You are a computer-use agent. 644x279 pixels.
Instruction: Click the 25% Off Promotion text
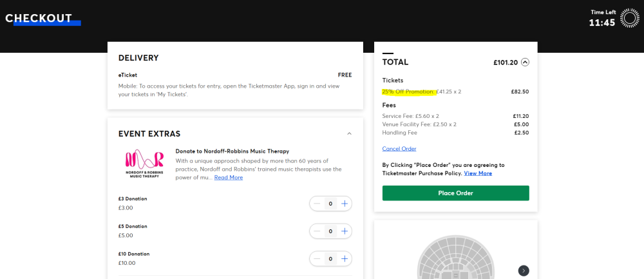coord(408,91)
